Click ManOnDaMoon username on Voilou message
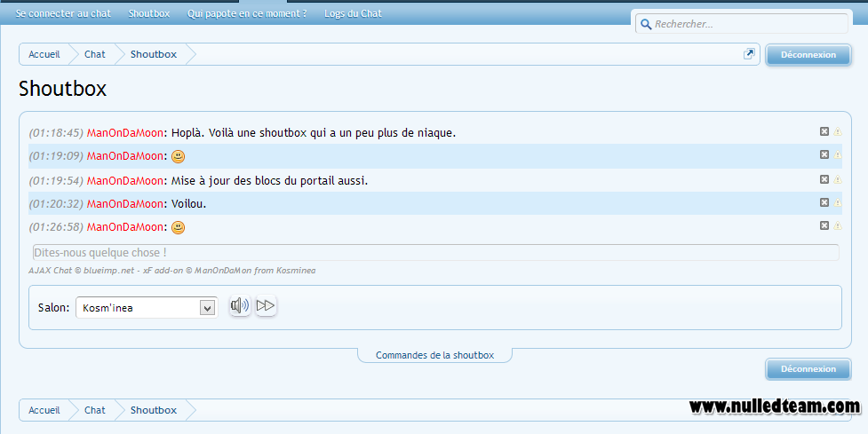Image resolution: width=868 pixels, height=434 pixels. tap(125, 204)
